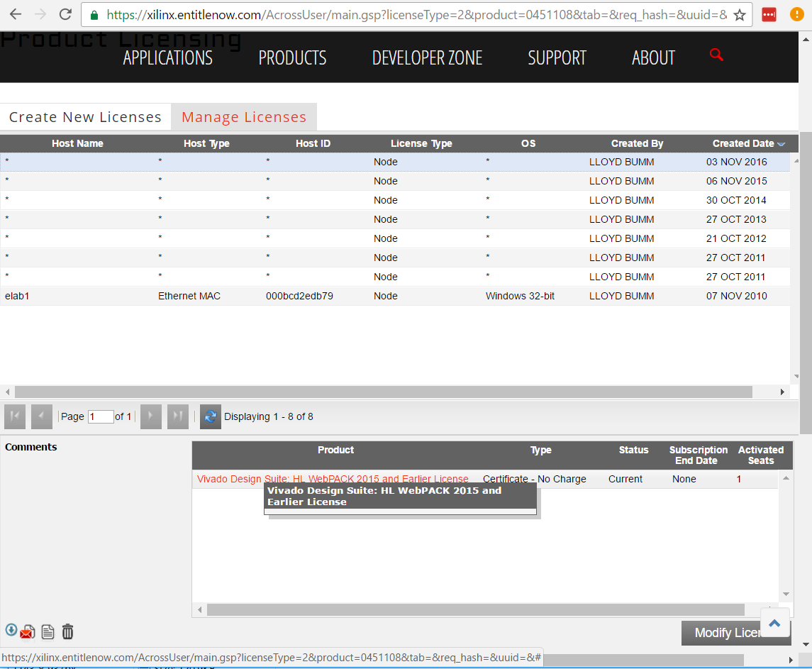Viewport: 812px width, 669px height.
Task: Click the license grid horizontal scrollbar
Action: coord(383,392)
